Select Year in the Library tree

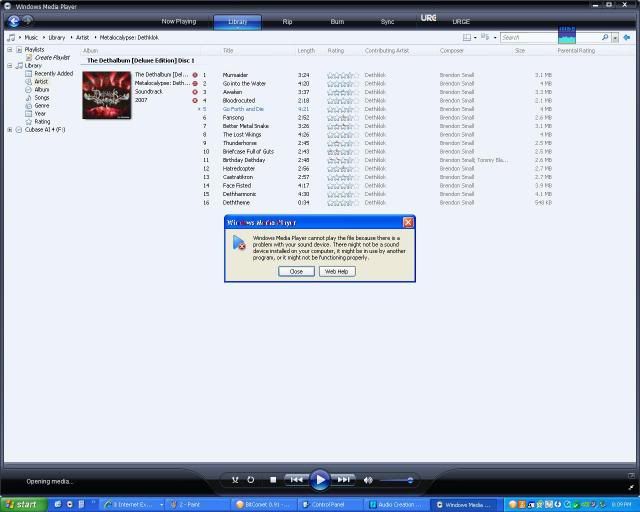tap(40, 114)
